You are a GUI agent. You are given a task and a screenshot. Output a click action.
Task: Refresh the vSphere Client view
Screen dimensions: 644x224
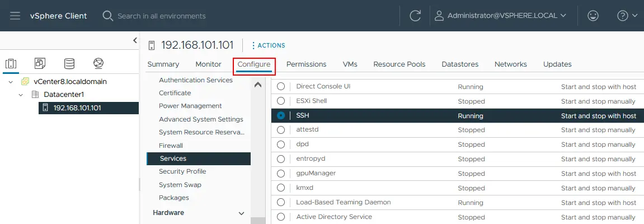(x=415, y=16)
